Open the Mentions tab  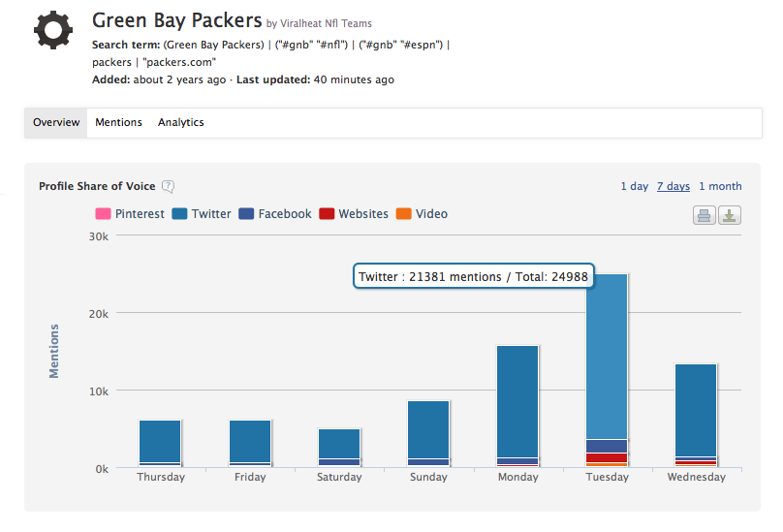118,122
